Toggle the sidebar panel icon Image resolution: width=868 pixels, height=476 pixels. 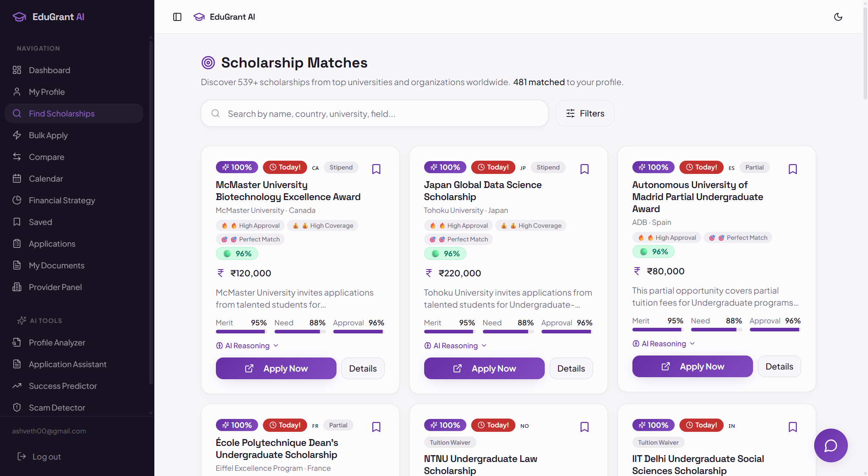click(177, 17)
